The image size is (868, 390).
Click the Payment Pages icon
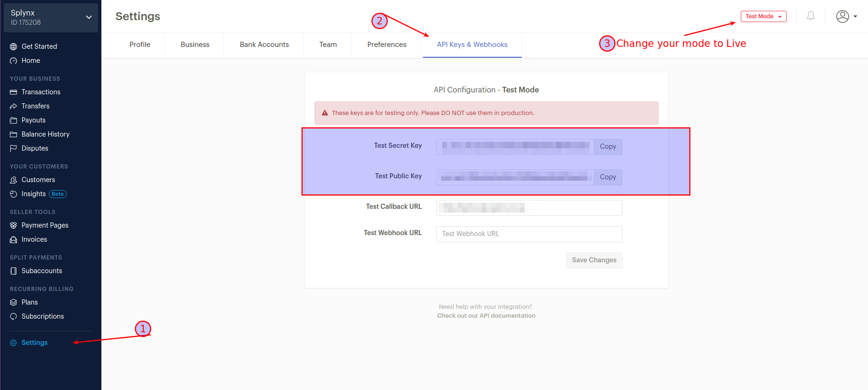(x=14, y=225)
